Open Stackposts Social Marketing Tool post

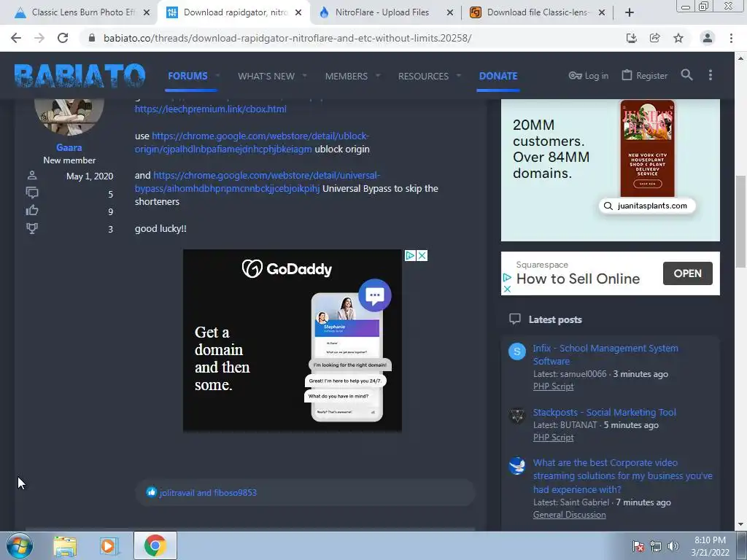tap(604, 413)
